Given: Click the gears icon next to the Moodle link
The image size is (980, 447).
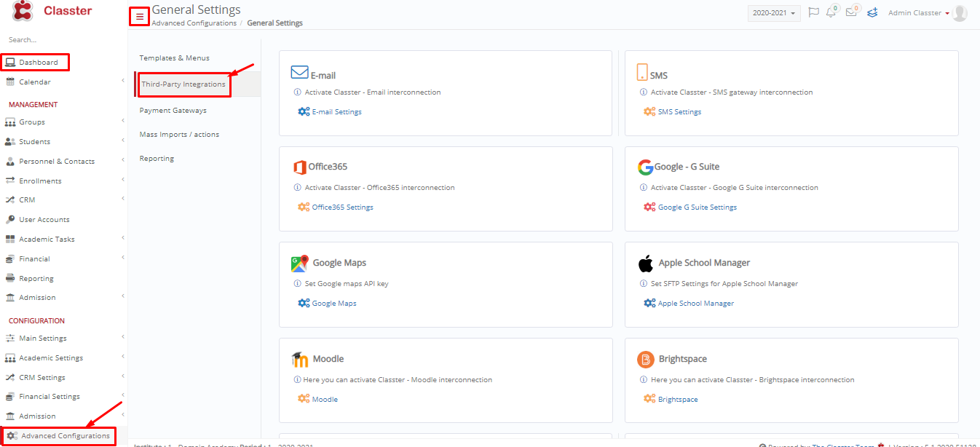Looking at the screenshot, I should (304, 399).
